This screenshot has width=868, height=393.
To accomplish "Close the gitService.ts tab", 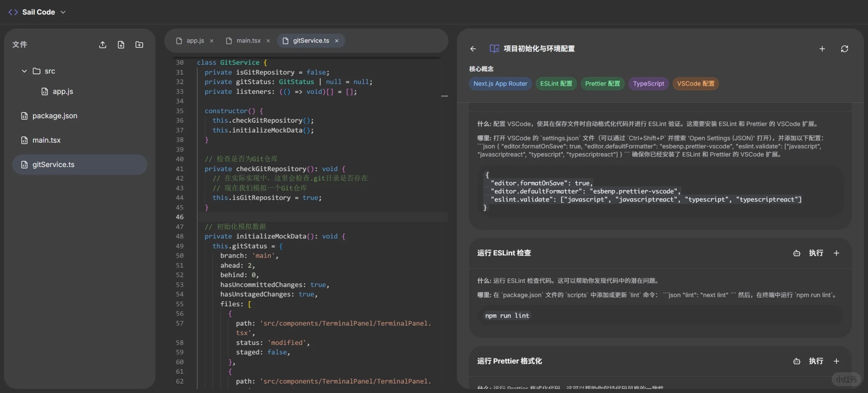I will pos(337,41).
